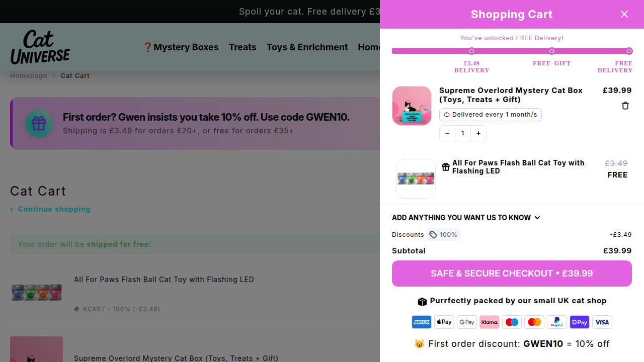The image size is (644, 362).
Task: Click the free gift icon beside Flash Ball
Action: pyautogui.click(x=446, y=167)
